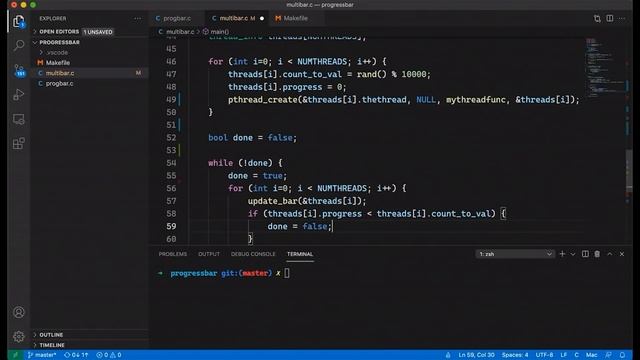Click line number 54 in gutter
The width and height of the screenshot is (640, 360).
coord(171,163)
